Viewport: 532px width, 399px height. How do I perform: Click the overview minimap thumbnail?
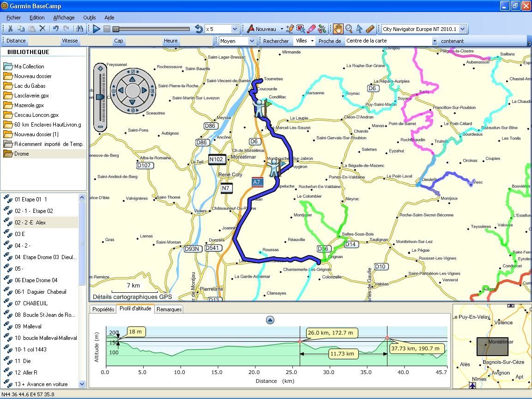point(492,346)
